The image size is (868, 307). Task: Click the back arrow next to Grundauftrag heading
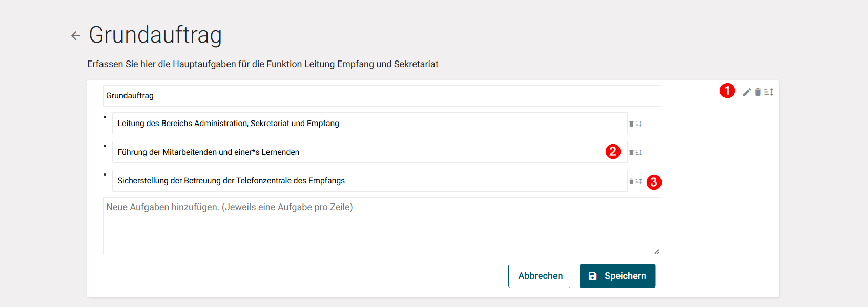tap(76, 35)
